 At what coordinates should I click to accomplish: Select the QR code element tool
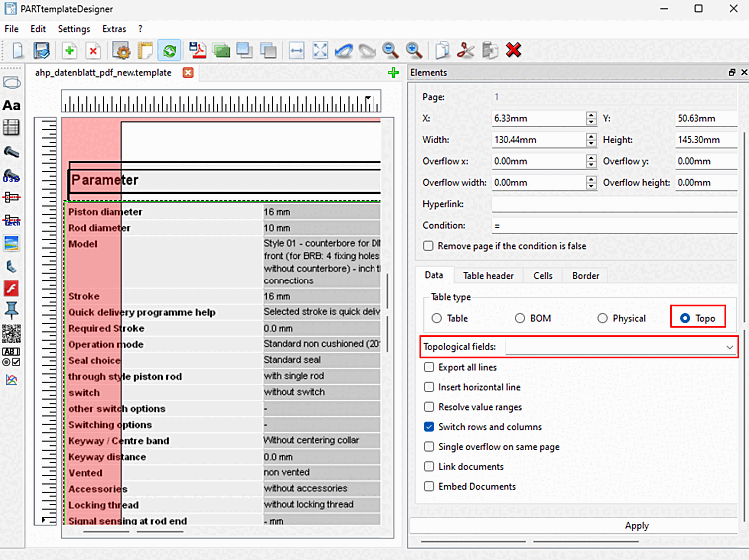pos(11,334)
